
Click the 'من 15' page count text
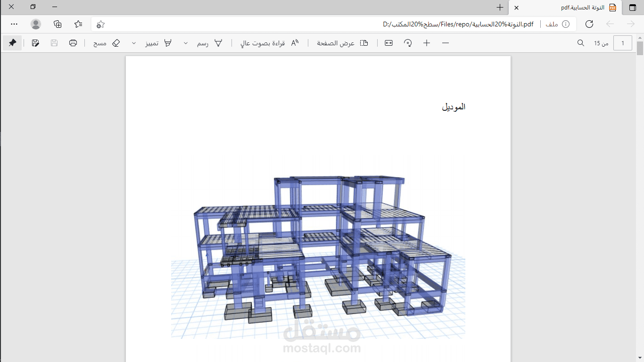click(x=601, y=43)
